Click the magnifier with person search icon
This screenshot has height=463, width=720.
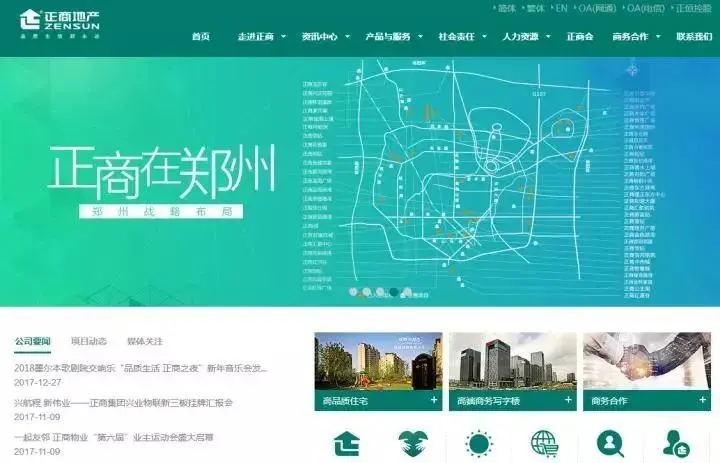tap(610, 444)
